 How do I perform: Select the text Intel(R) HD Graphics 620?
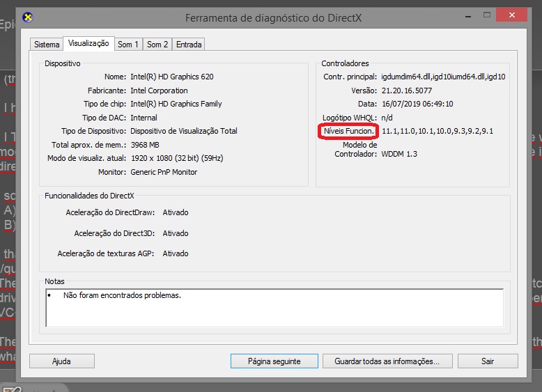point(172,77)
